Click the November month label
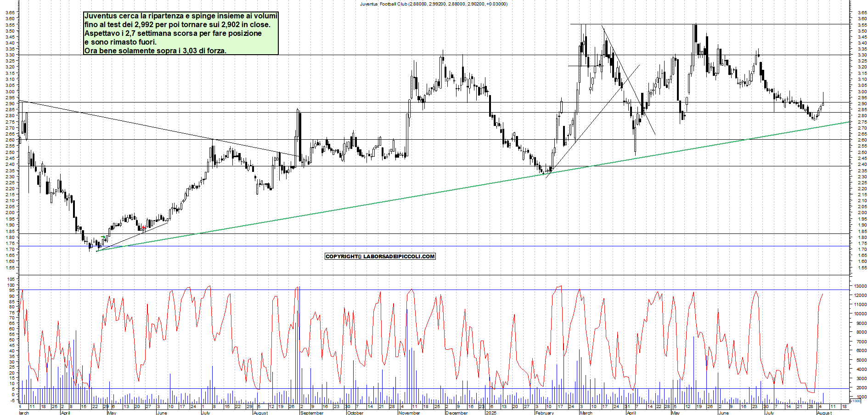Image resolution: width=868 pixels, height=415 pixels. (x=409, y=413)
